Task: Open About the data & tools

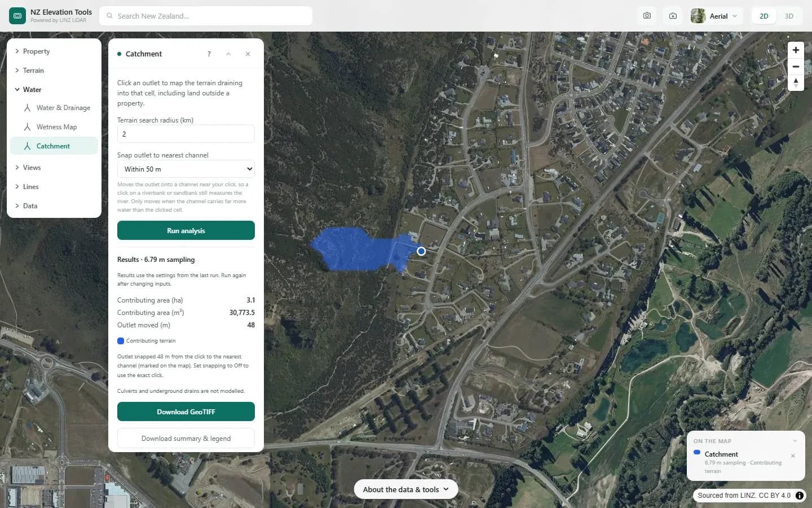Action: pyautogui.click(x=406, y=489)
